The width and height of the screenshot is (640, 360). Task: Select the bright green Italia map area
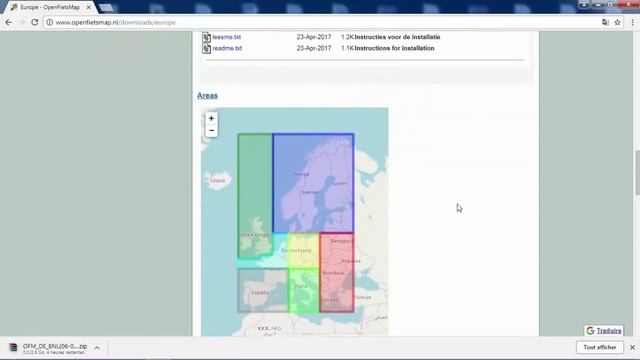pos(304,290)
